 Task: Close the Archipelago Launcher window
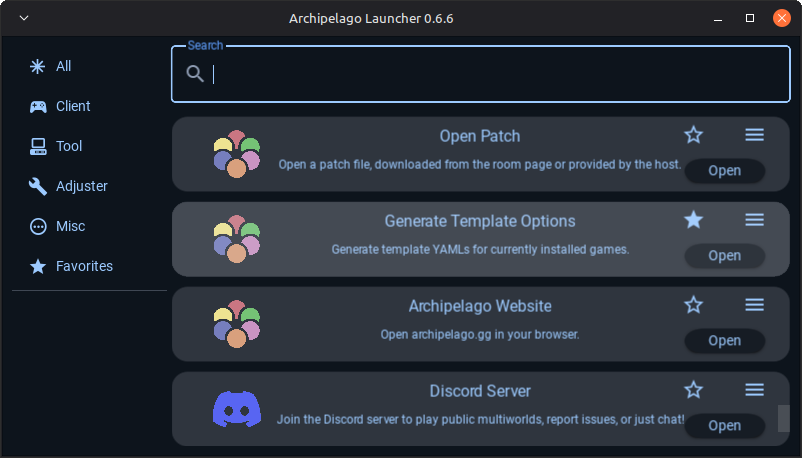pyautogui.click(x=782, y=18)
